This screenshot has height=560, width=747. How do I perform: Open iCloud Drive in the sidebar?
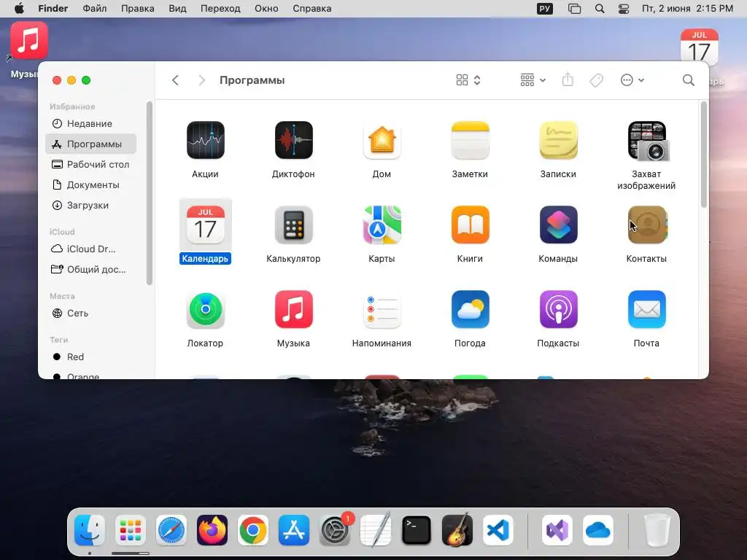coord(90,249)
